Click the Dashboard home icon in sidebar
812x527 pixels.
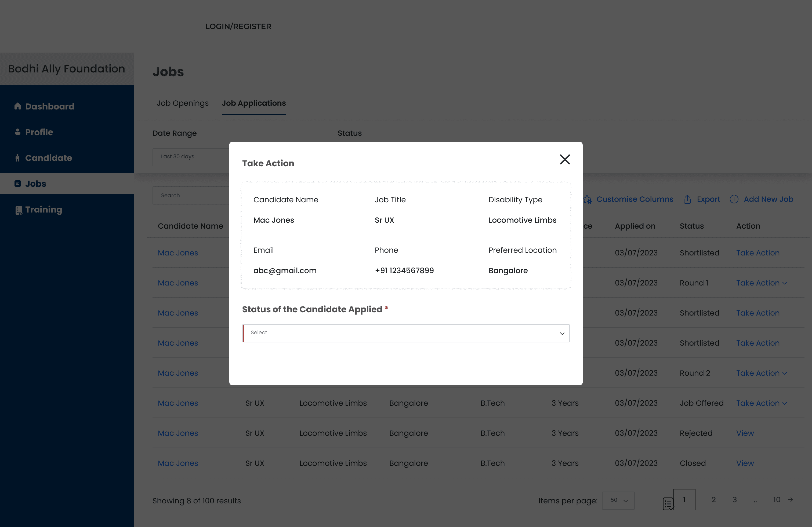pyautogui.click(x=18, y=106)
